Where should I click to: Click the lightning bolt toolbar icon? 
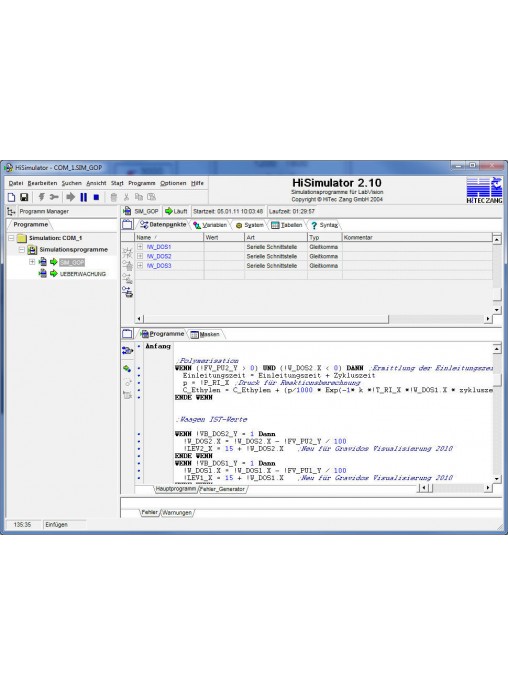(x=41, y=197)
